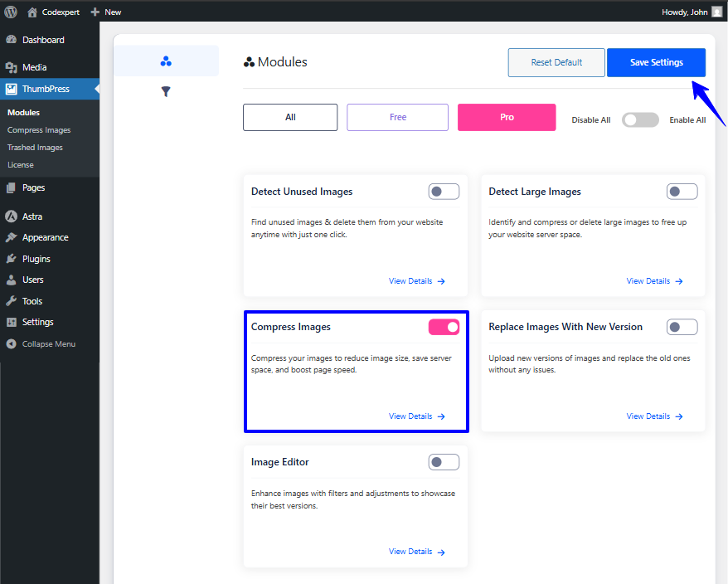This screenshot has height=584, width=728.
Task: Click the Tools wrench icon
Action: pos(11,301)
